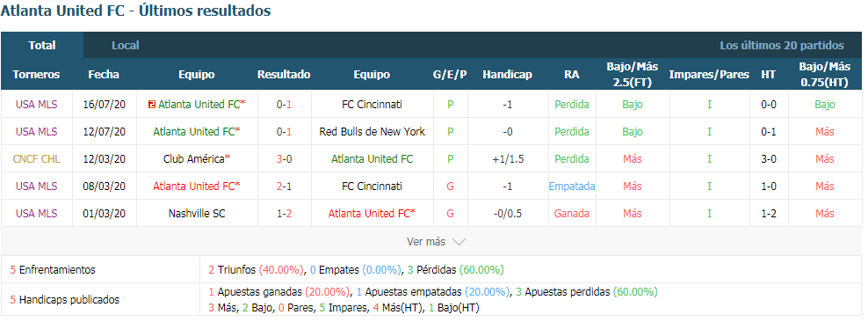Click the Ganada result in Nashville row
This screenshot has width=868, height=322.
[x=572, y=214]
